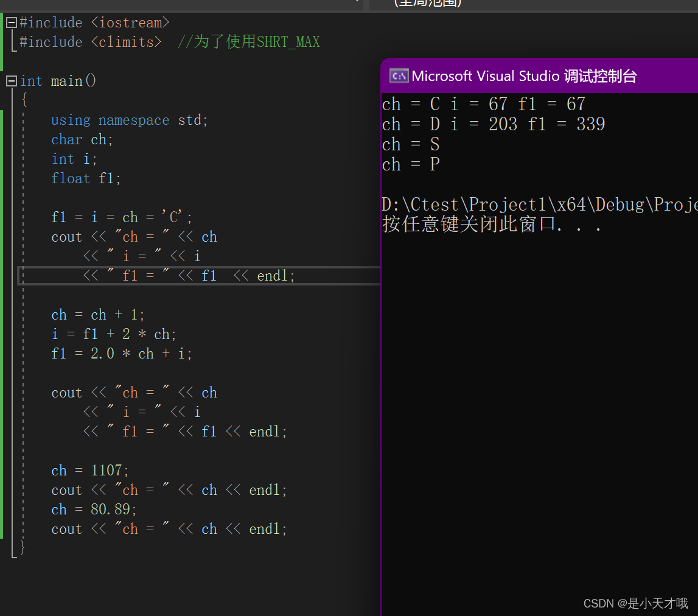Click the selection border of the highlighted line
This screenshot has height=616, width=698.
coord(199,267)
